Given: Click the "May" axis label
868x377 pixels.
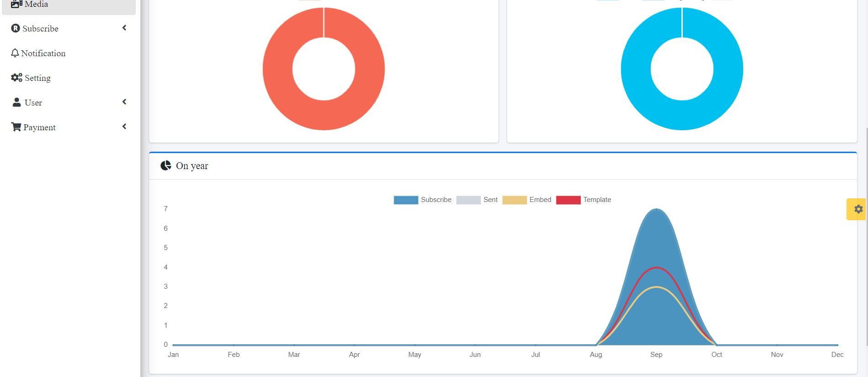Looking at the screenshot, I should (415, 355).
